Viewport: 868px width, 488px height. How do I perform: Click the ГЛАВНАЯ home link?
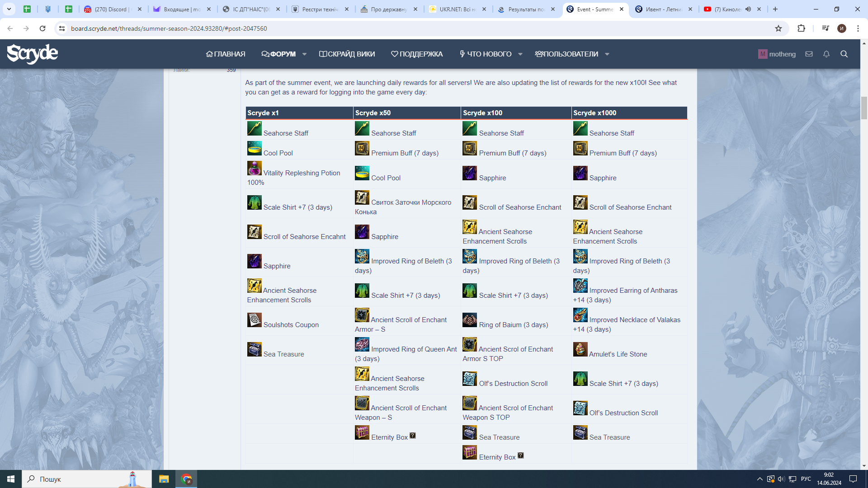[x=225, y=54]
